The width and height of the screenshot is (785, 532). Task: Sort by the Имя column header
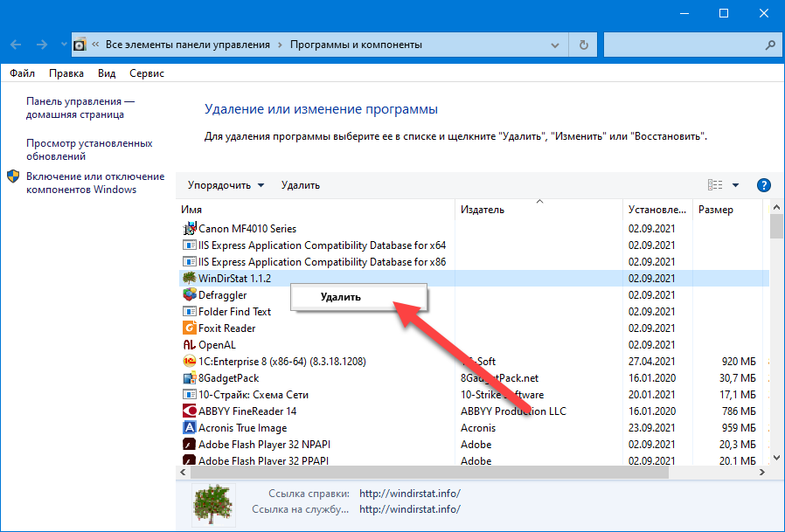tap(316, 210)
